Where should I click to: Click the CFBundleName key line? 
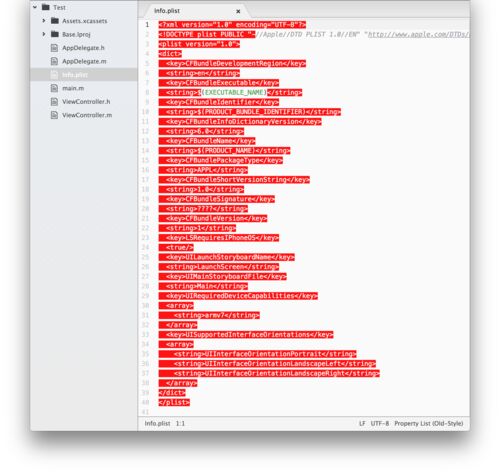[x=207, y=141]
